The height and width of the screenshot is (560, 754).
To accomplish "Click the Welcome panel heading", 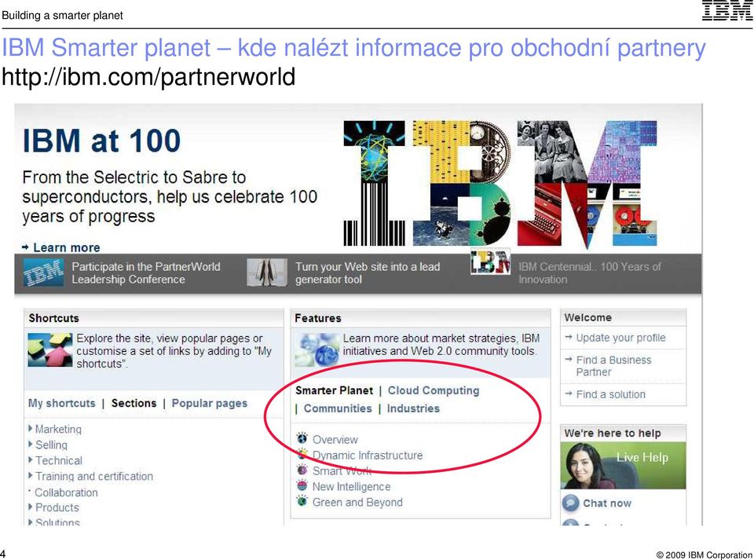I will coord(588,318).
